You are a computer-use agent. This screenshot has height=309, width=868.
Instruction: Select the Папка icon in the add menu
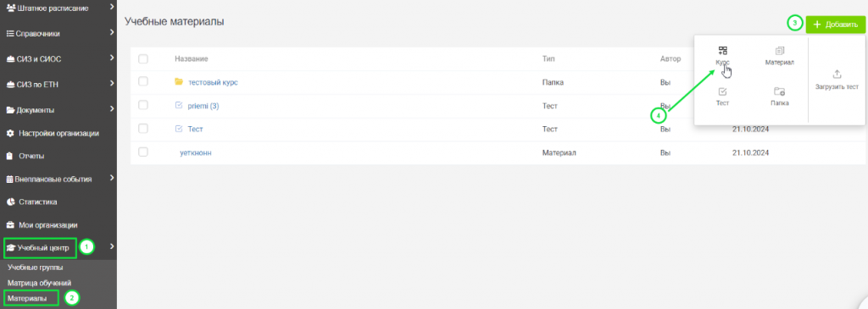coord(780,91)
